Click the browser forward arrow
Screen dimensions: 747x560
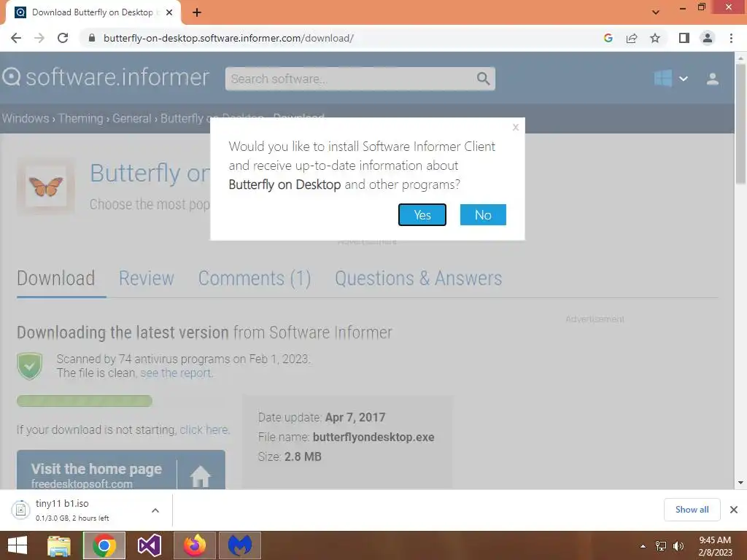pos(39,38)
